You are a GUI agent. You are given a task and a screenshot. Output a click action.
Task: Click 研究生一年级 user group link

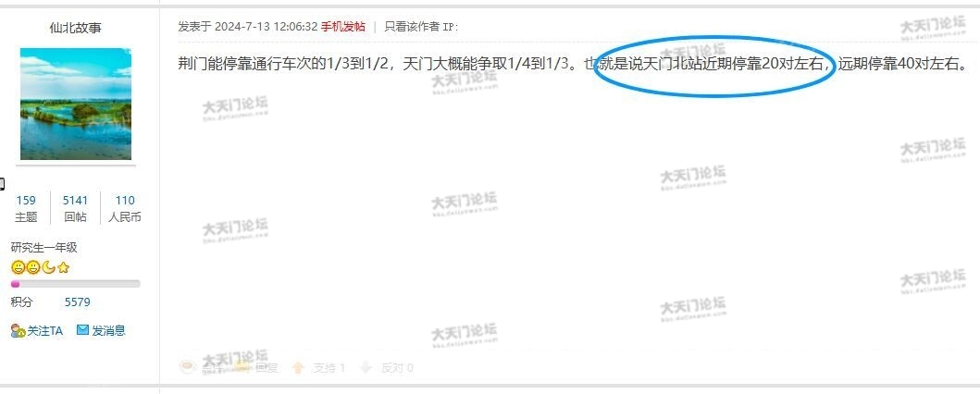(43, 248)
